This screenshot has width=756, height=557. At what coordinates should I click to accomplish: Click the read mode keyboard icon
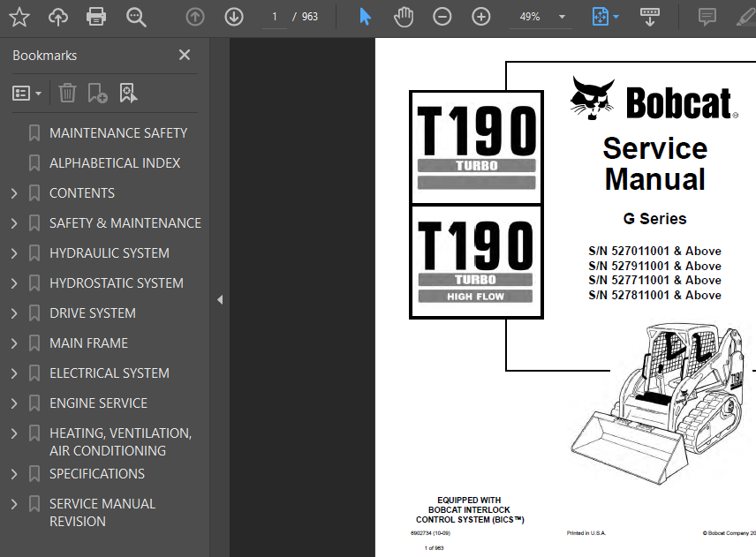pyautogui.click(x=649, y=17)
